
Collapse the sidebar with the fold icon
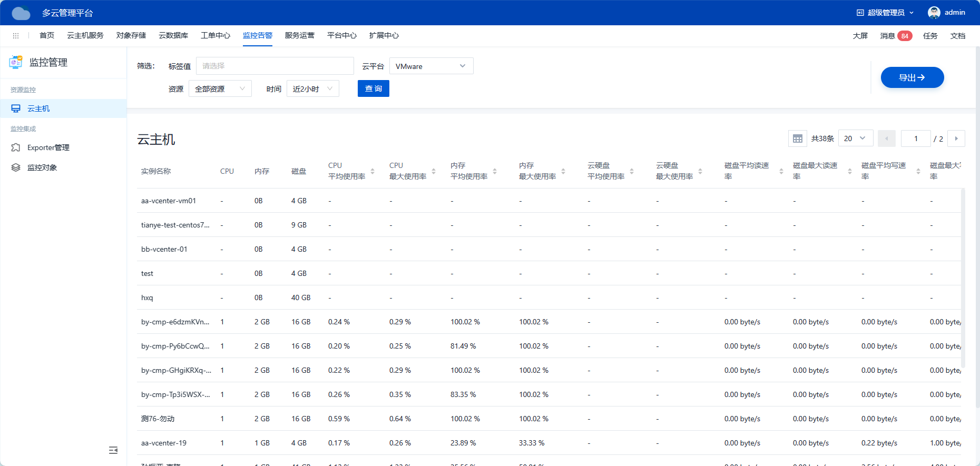pos(113,450)
